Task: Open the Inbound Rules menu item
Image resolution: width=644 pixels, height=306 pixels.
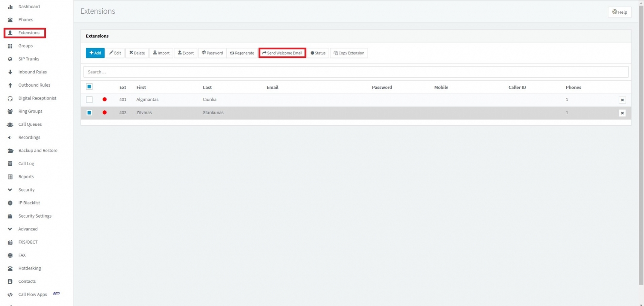Action: tap(33, 72)
